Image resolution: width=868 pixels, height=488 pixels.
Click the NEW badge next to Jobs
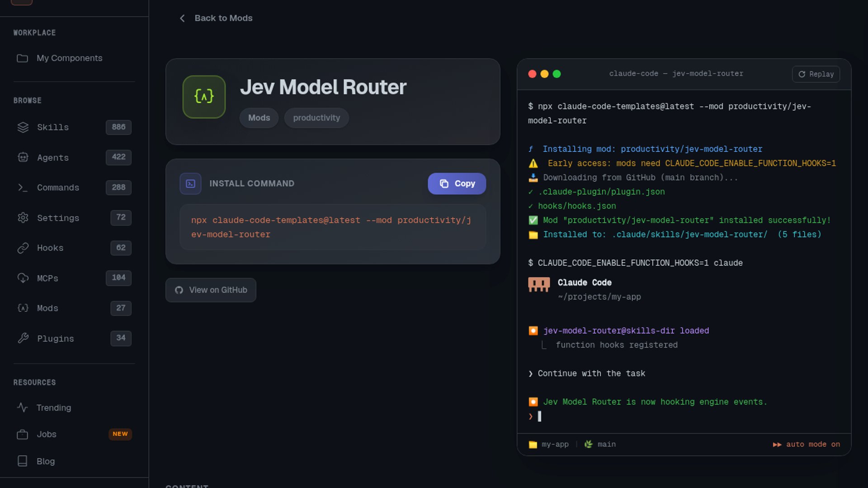pos(120,434)
